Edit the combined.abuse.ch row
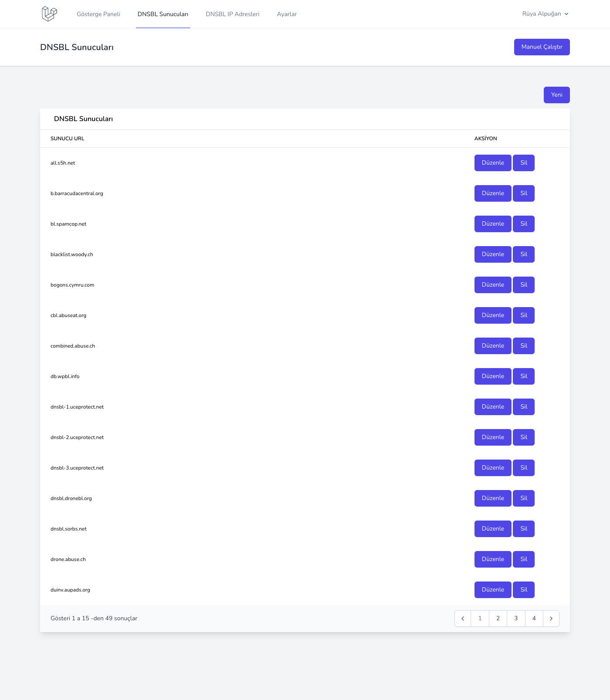 pyautogui.click(x=493, y=346)
